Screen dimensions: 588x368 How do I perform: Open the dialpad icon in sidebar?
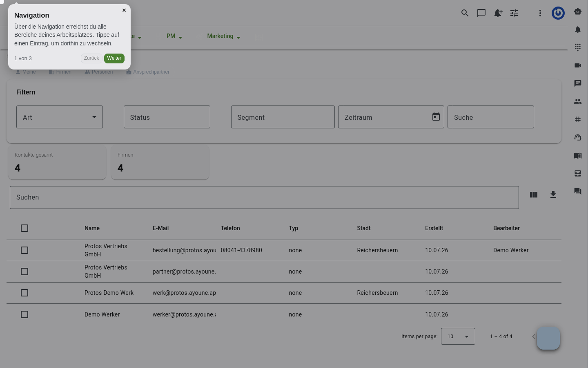click(x=578, y=47)
